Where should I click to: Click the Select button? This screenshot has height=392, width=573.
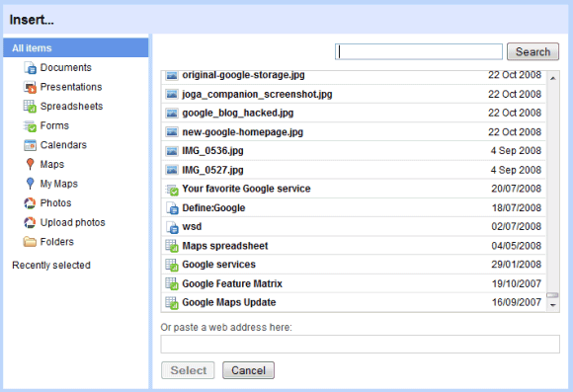(x=188, y=370)
